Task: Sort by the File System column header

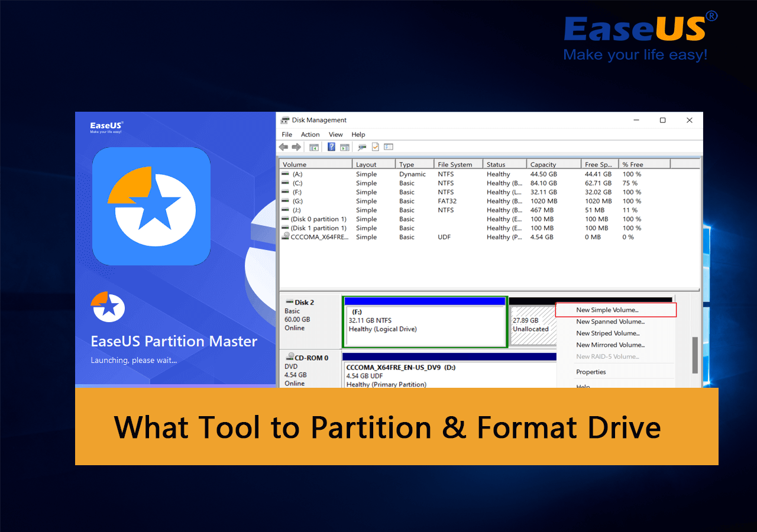Action: click(458, 164)
